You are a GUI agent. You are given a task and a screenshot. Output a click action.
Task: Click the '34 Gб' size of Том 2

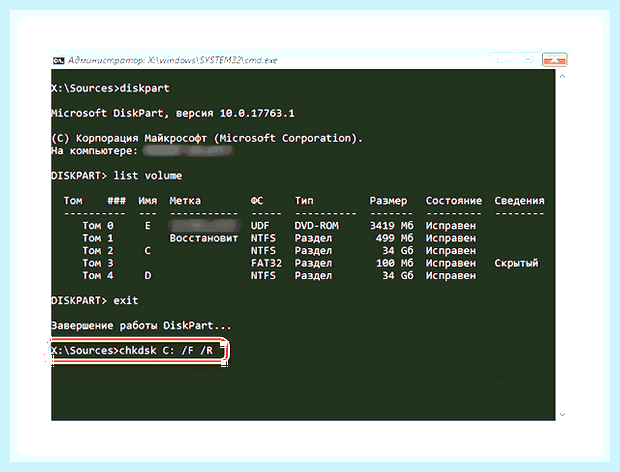pos(398,251)
